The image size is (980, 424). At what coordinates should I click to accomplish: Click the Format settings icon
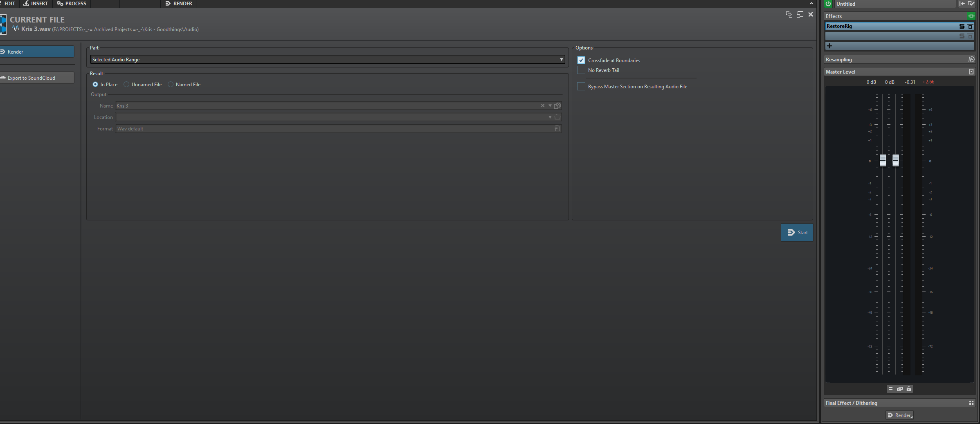pos(557,128)
